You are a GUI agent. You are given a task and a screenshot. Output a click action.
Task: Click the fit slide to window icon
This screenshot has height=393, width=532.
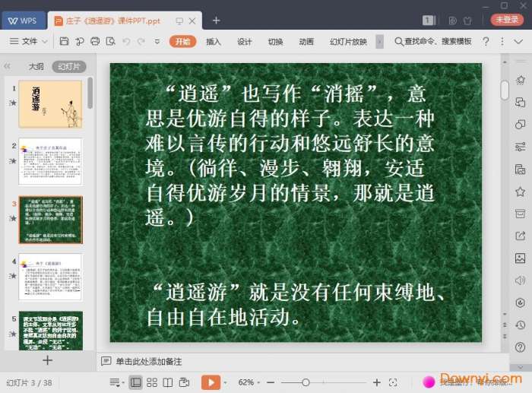[x=393, y=382]
